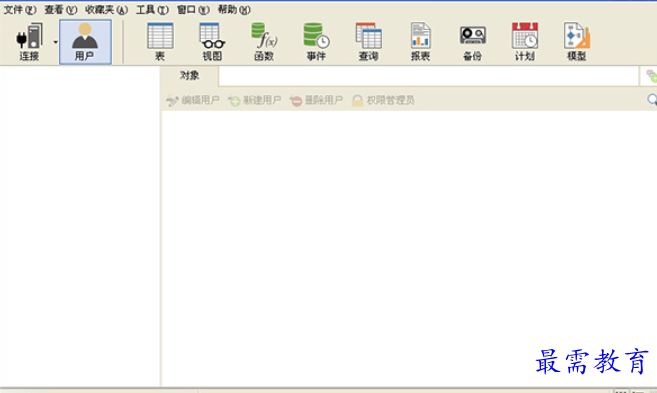Click Delete User (删除用户) button
The height and width of the screenshot is (393, 657).
click(x=316, y=100)
